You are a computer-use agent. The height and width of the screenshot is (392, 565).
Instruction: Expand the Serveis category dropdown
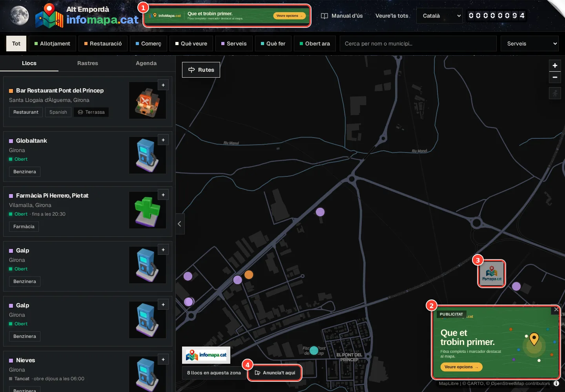(530, 44)
